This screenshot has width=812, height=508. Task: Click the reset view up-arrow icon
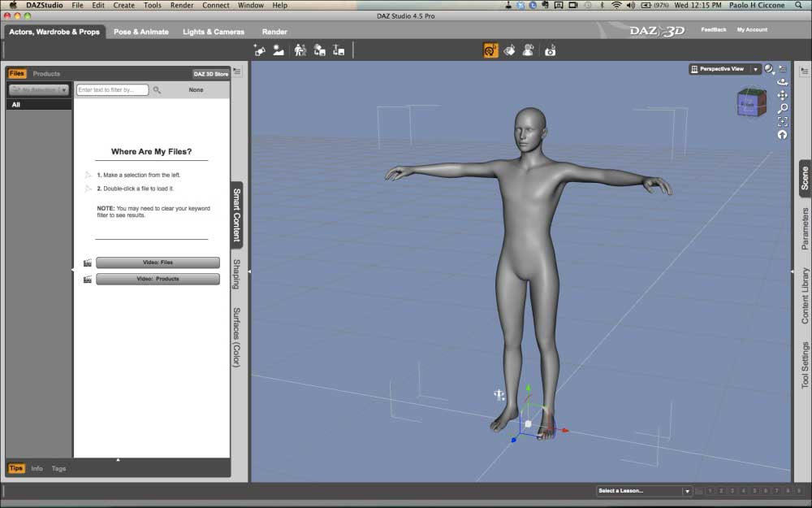pos(783,135)
